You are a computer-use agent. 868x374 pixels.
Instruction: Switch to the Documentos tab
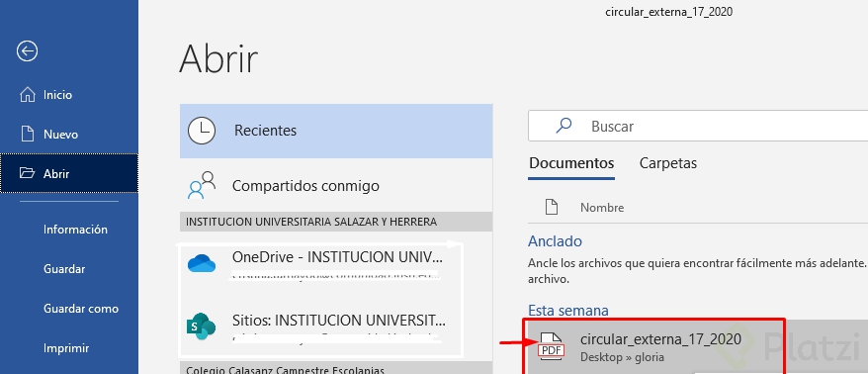tap(571, 163)
